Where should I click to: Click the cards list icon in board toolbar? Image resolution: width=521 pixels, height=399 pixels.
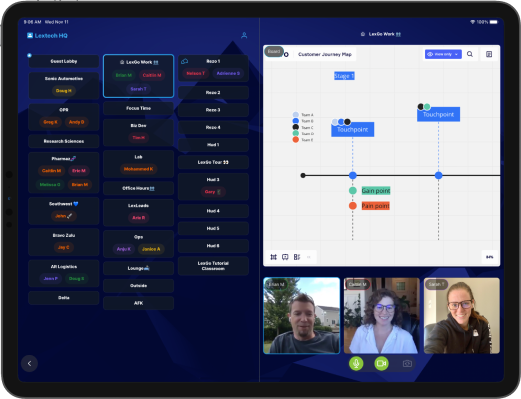[297, 257]
